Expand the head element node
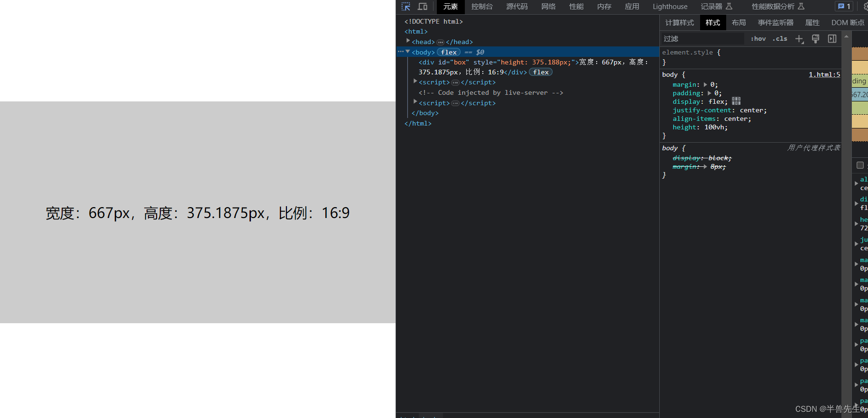Screen dimensions: 868x418 [x=408, y=41]
